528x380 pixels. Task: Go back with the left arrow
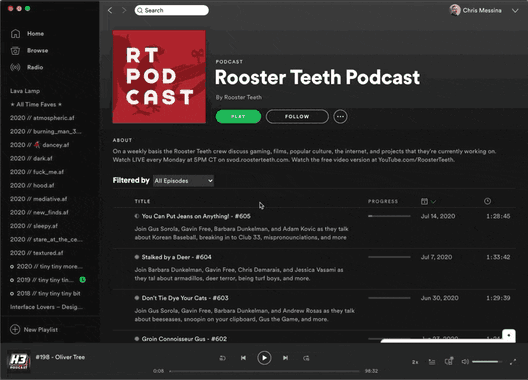click(110, 10)
